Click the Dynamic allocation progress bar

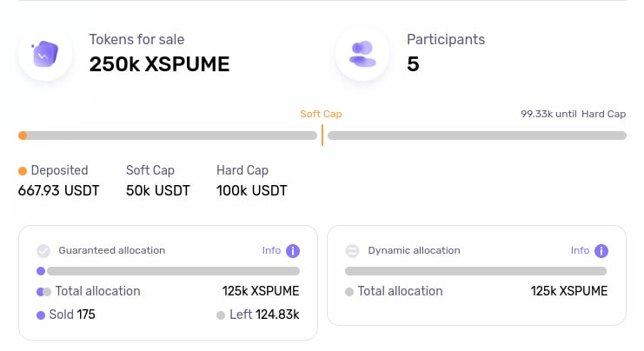click(x=476, y=271)
